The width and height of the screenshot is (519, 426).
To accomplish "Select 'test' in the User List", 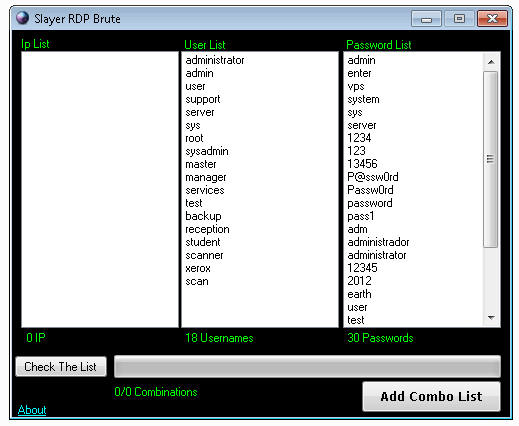I will tap(194, 203).
